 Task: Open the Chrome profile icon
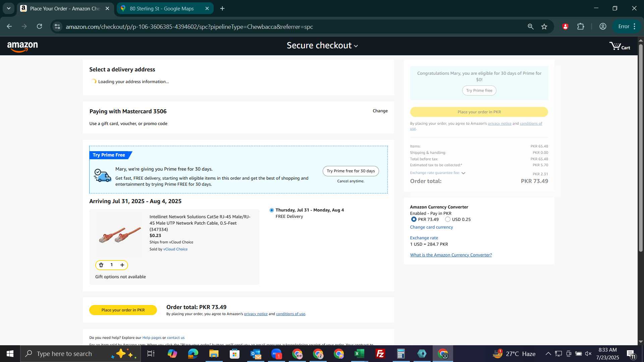click(603, 26)
